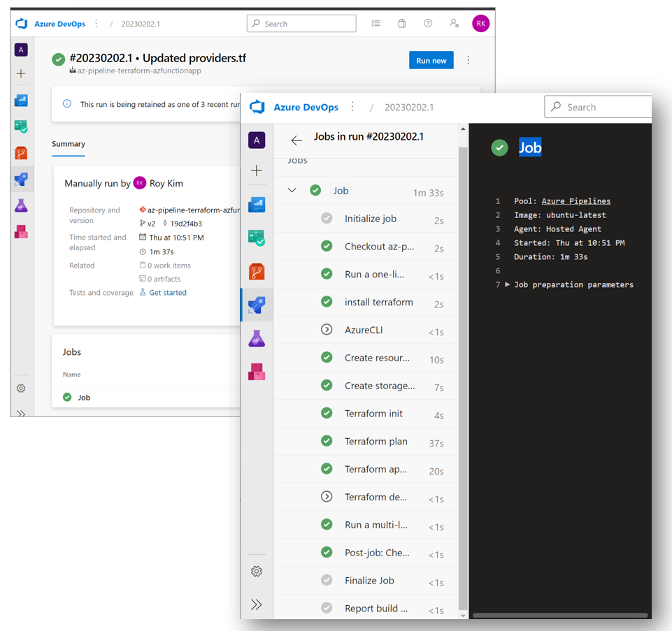Open Repos icon in front window sidebar
The width and height of the screenshot is (672, 631).
coord(257,271)
